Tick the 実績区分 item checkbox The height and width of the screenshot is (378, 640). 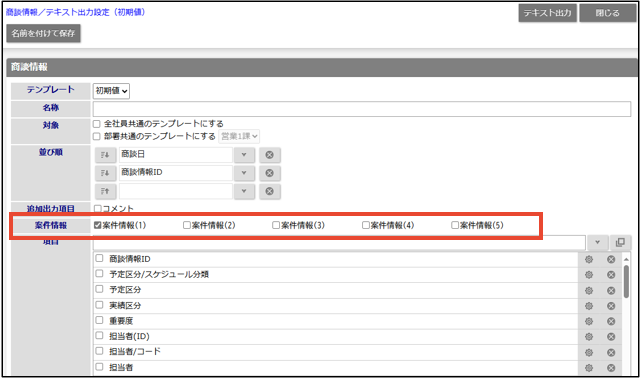[x=99, y=305]
